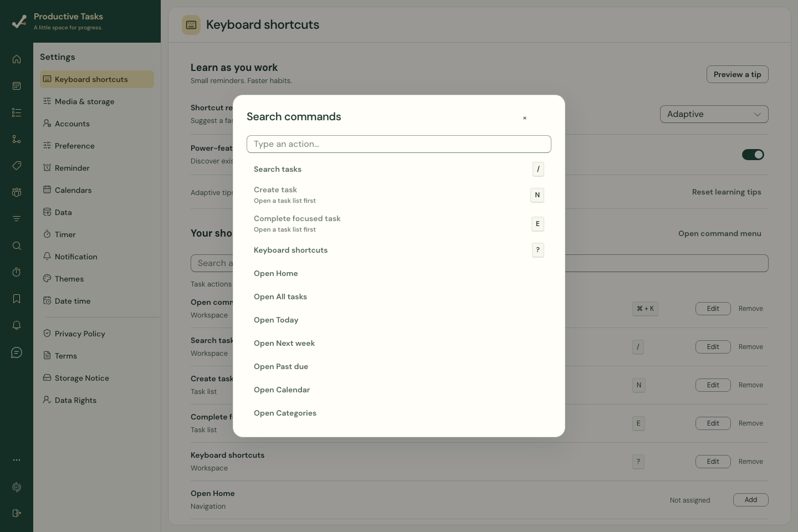Click Preview a tip button

[738, 74]
